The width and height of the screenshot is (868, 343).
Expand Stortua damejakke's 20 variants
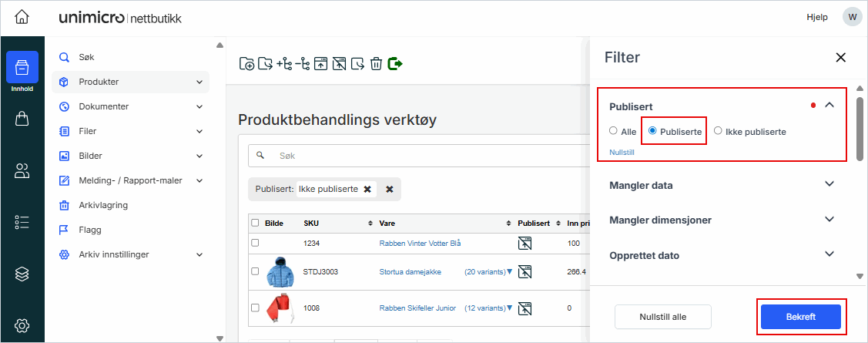click(x=509, y=271)
